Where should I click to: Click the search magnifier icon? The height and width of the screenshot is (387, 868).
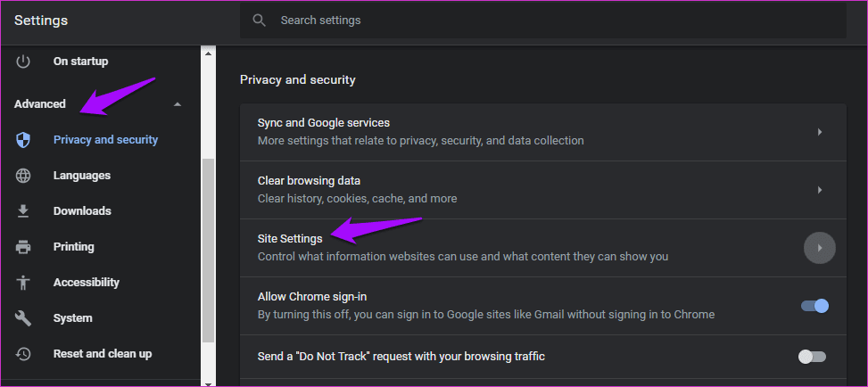point(260,21)
